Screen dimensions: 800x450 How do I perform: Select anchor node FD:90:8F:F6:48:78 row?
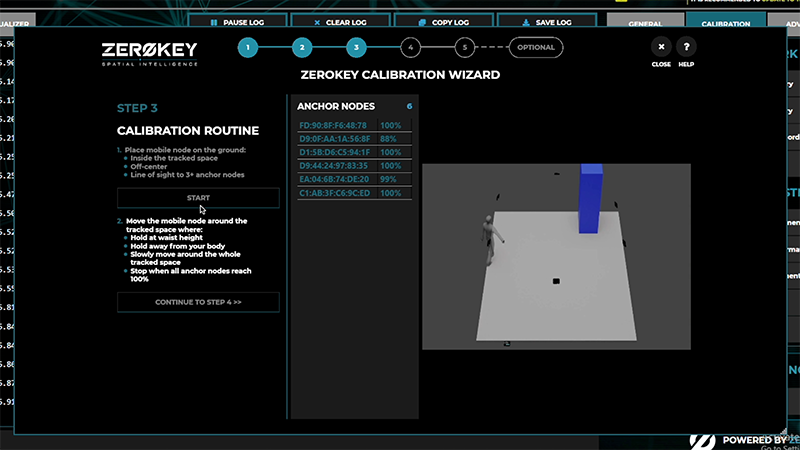351,125
